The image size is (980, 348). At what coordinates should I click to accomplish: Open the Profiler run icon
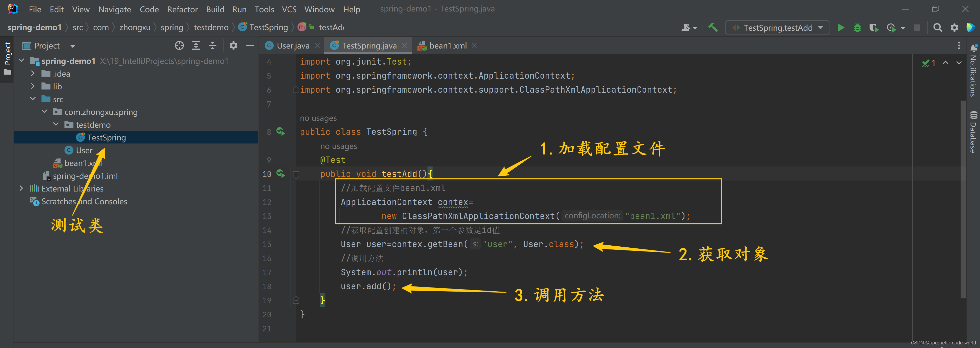(x=891, y=28)
